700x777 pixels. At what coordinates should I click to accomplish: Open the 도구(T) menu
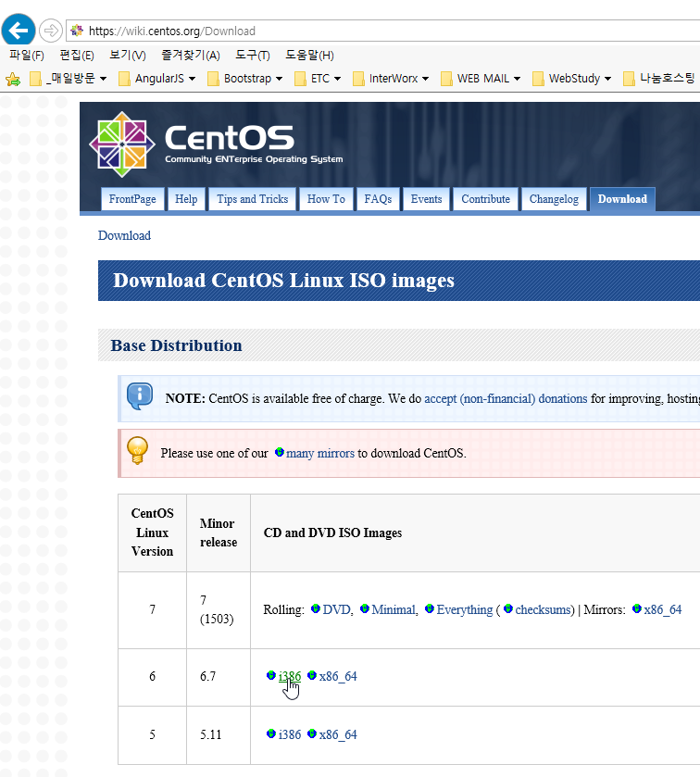click(252, 56)
